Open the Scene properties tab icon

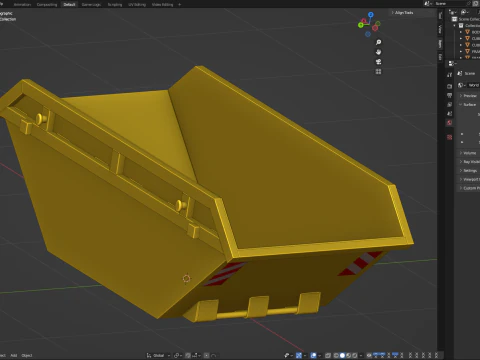(449, 113)
